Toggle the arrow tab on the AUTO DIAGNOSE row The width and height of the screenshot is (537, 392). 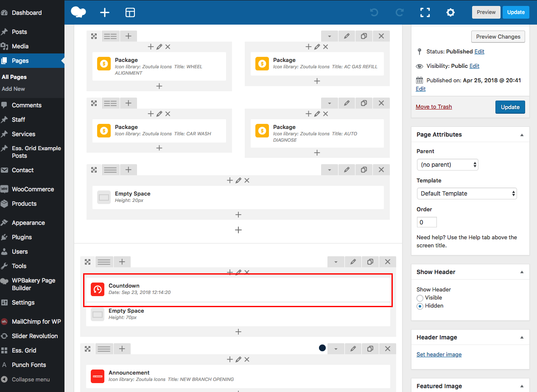(330, 103)
